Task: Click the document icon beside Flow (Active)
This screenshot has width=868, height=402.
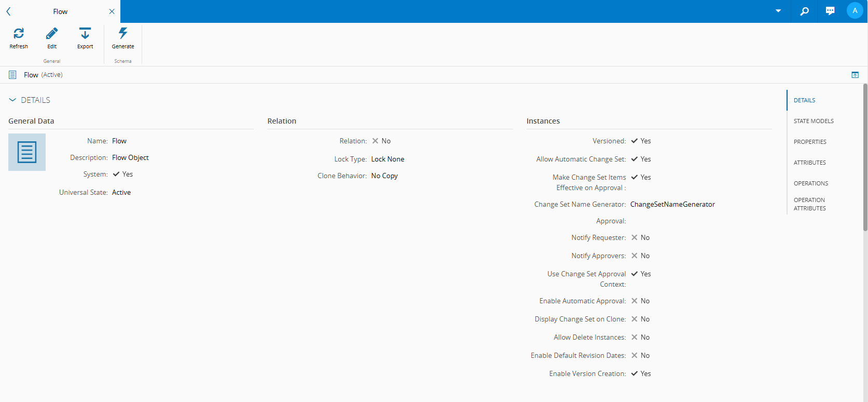Action: point(12,75)
